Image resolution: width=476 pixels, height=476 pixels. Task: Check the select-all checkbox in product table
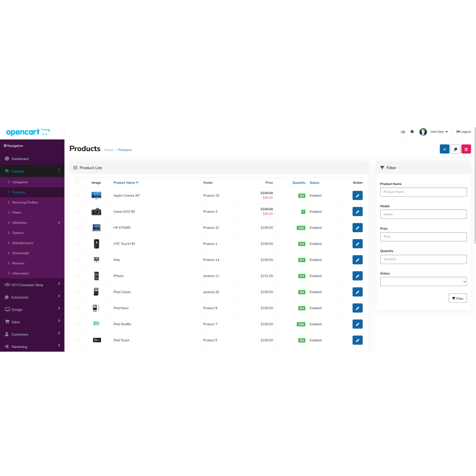[77, 182]
